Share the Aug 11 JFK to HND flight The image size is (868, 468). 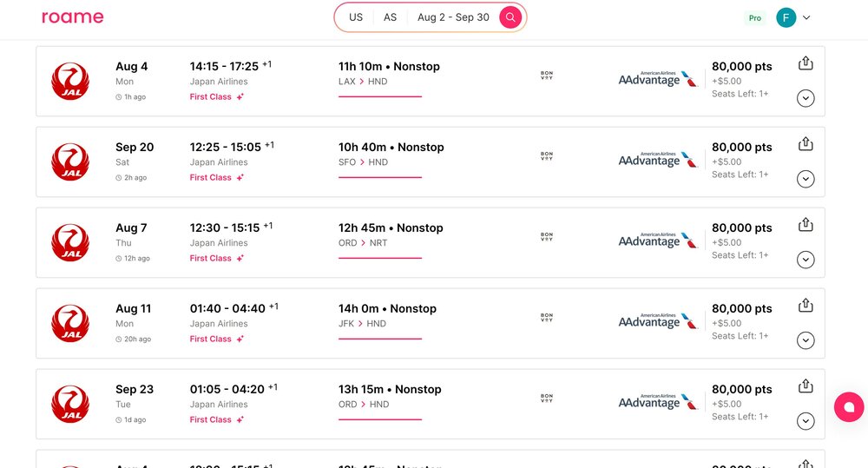(x=806, y=305)
